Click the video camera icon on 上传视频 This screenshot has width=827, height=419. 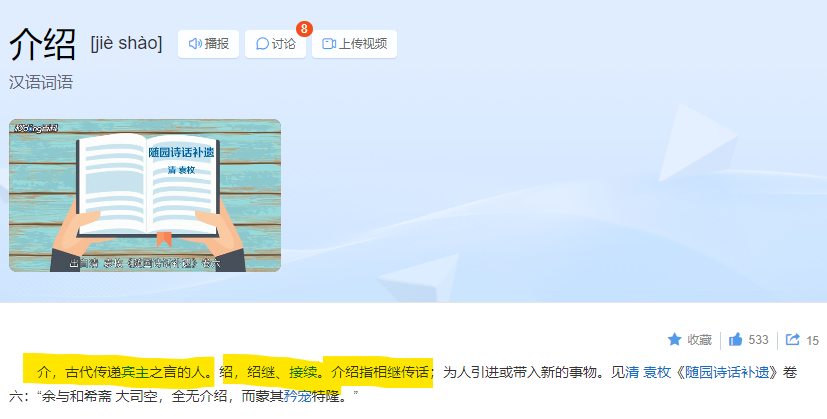pos(329,44)
